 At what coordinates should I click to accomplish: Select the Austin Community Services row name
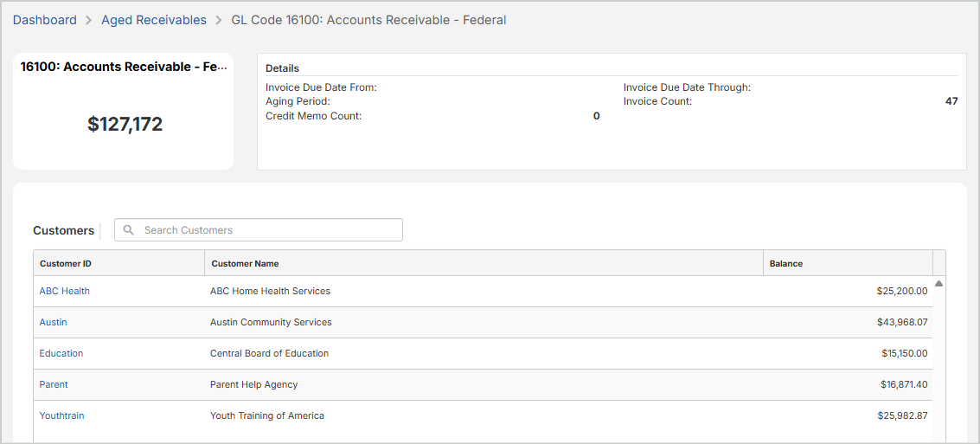tap(271, 322)
